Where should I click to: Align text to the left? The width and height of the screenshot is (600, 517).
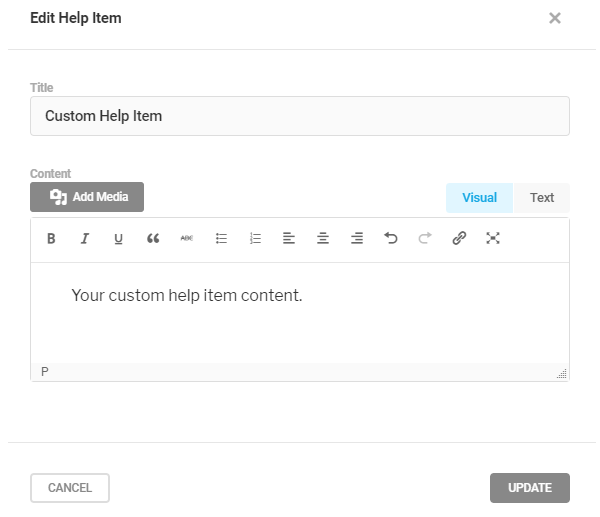click(x=289, y=238)
